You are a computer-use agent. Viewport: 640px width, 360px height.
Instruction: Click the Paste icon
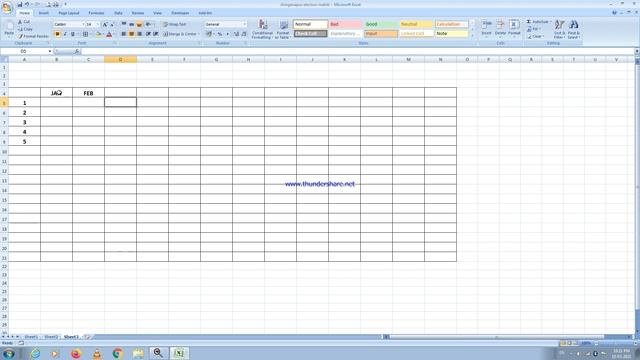click(9, 29)
